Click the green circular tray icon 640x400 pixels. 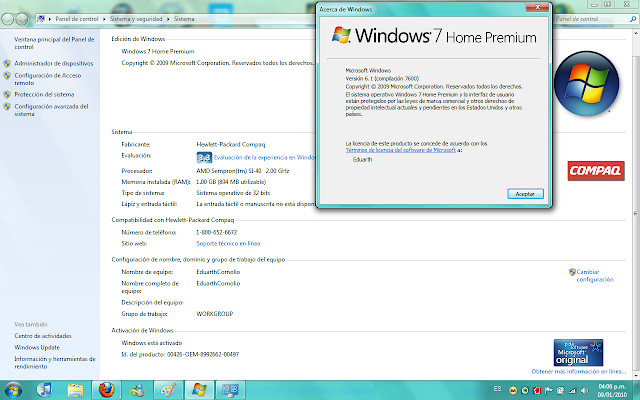point(525,391)
